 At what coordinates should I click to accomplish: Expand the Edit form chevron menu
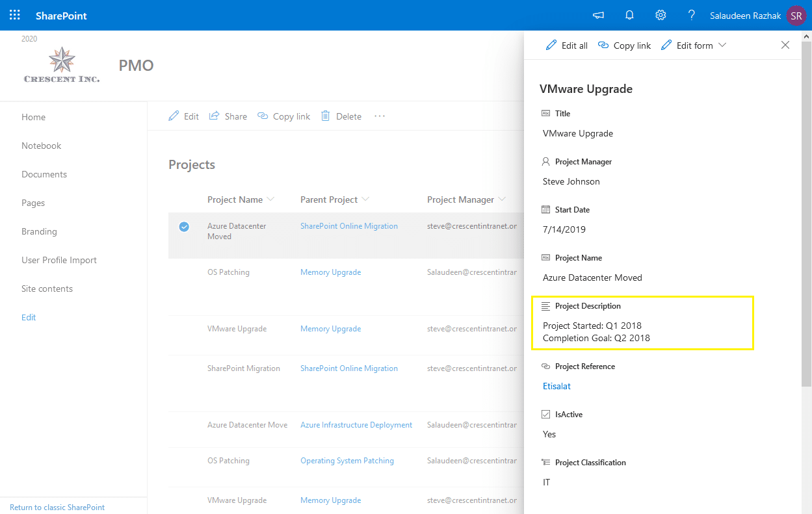pos(723,45)
